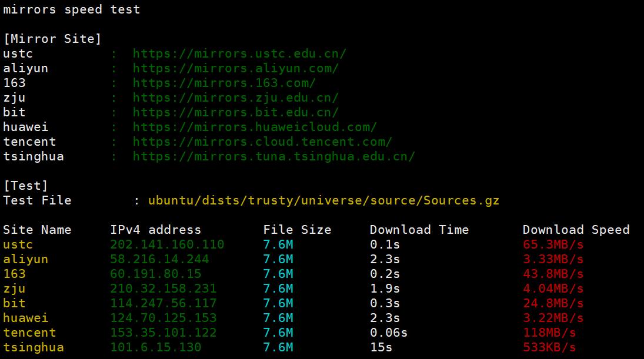Click the 'Download Speed' column header
This screenshot has height=359, width=644.
tap(576, 230)
